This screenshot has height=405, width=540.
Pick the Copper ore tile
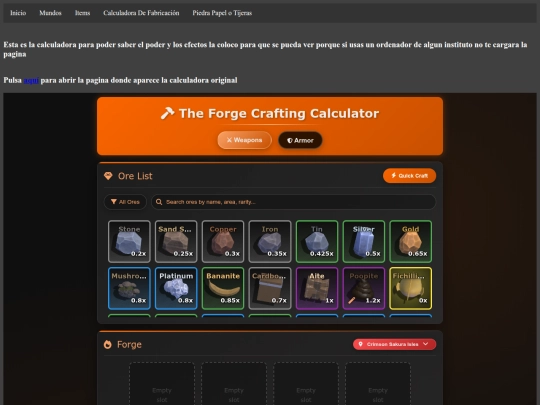(223, 241)
